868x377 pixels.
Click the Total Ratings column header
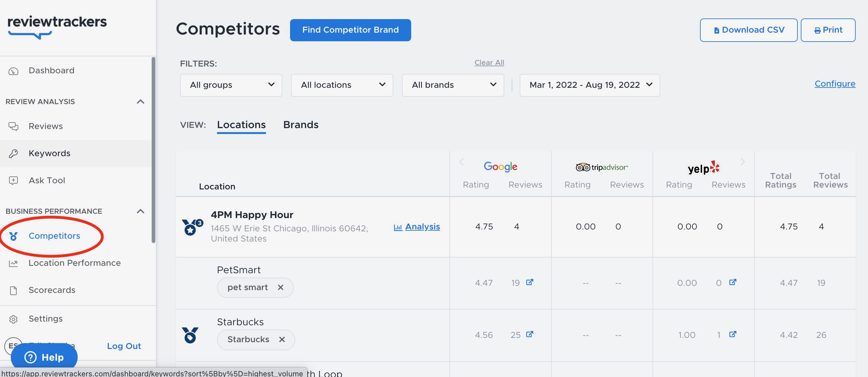click(781, 180)
